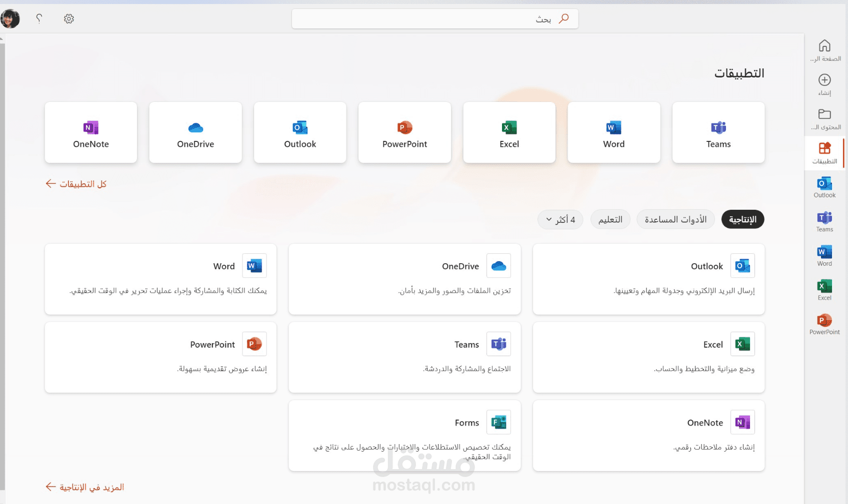The width and height of the screenshot is (848, 504).
Task: Open the Word tile in top row
Action: click(614, 132)
